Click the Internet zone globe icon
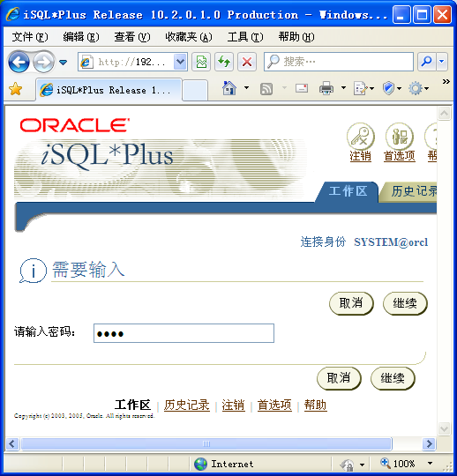The height and width of the screenshot is (476, 457). coord(200,464)
